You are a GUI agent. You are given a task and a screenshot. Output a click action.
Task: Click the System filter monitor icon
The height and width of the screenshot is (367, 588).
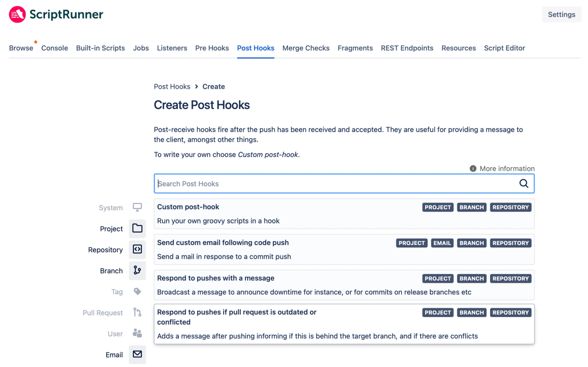click(137, 207)
